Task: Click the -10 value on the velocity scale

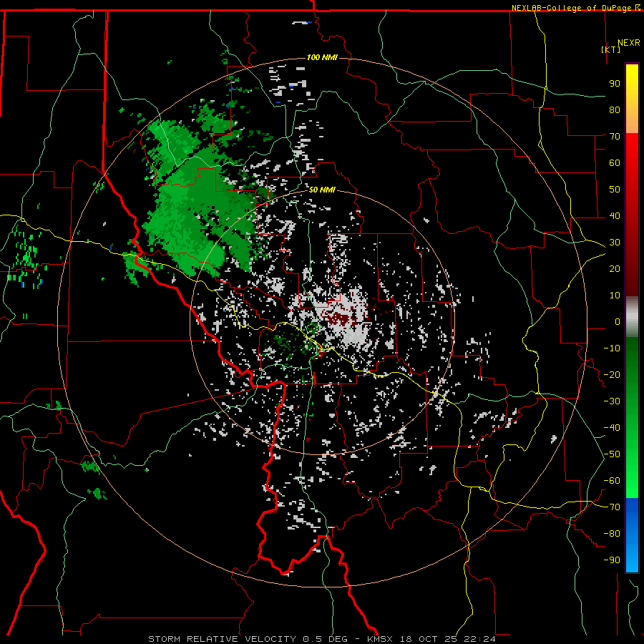Action: click(612, 348)
